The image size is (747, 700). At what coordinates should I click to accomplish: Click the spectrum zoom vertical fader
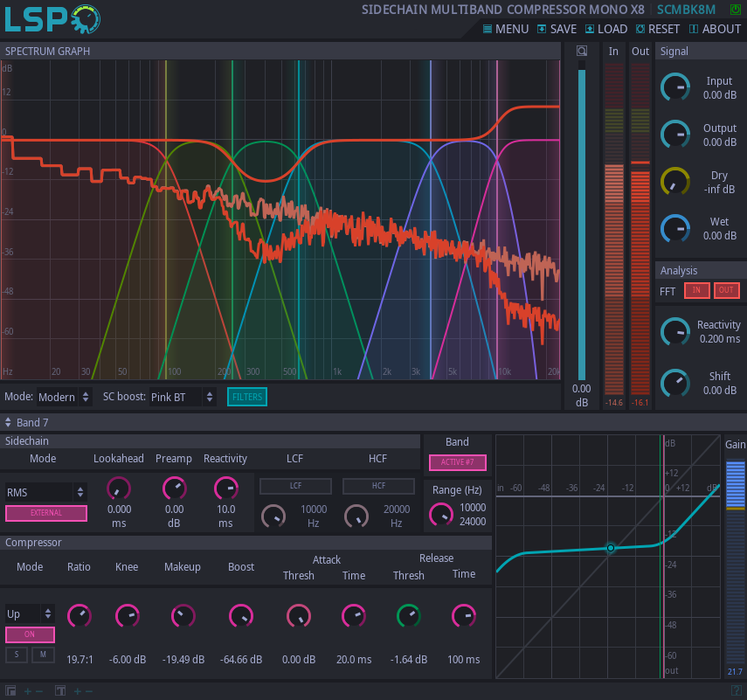582,220
